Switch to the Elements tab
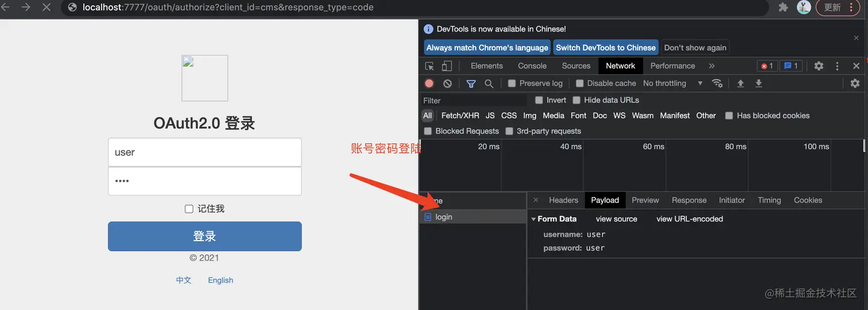The height and width of the screenshot is (310, 868). pyautogui.click(x=487, y=66)
